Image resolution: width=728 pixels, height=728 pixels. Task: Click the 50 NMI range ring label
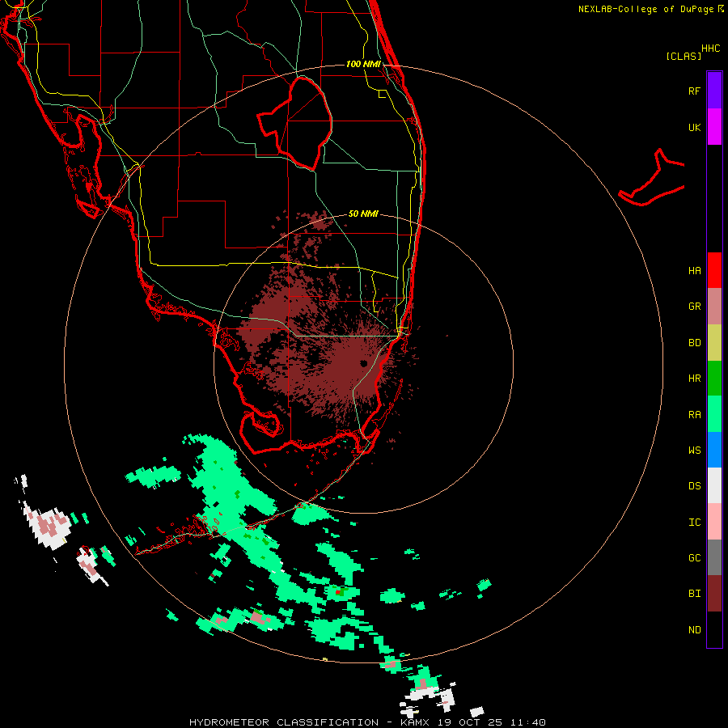tap(363, 214)
